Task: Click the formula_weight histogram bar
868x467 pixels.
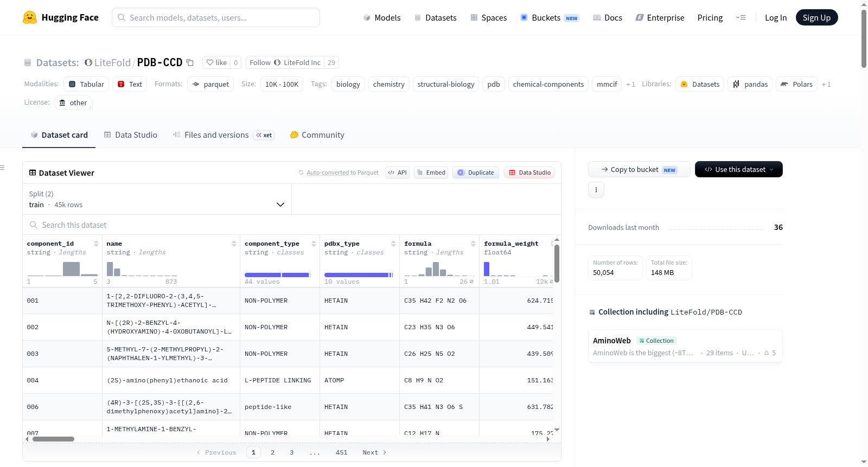Action: click(x=487, y=269)
